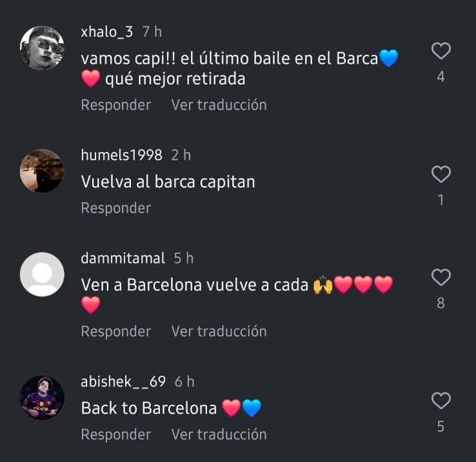
Task: Like humels1998's comment with the heart icon
Action: tap(441, 174)
